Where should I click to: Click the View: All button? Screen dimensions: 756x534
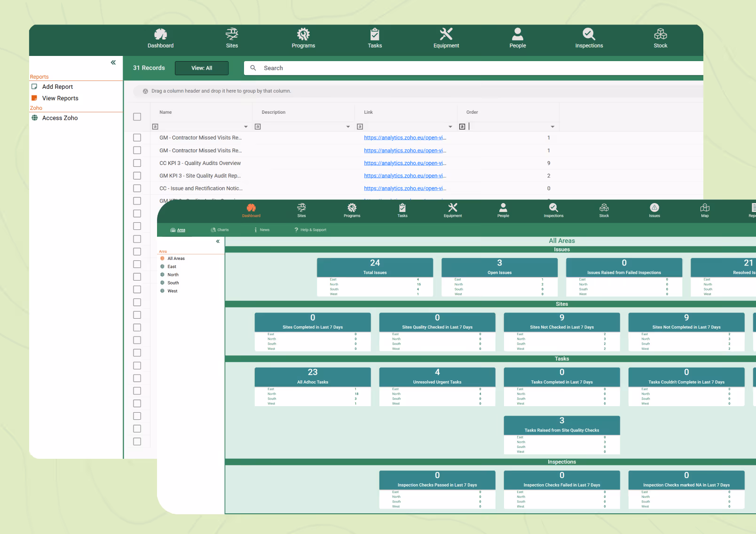click(202, 68)
